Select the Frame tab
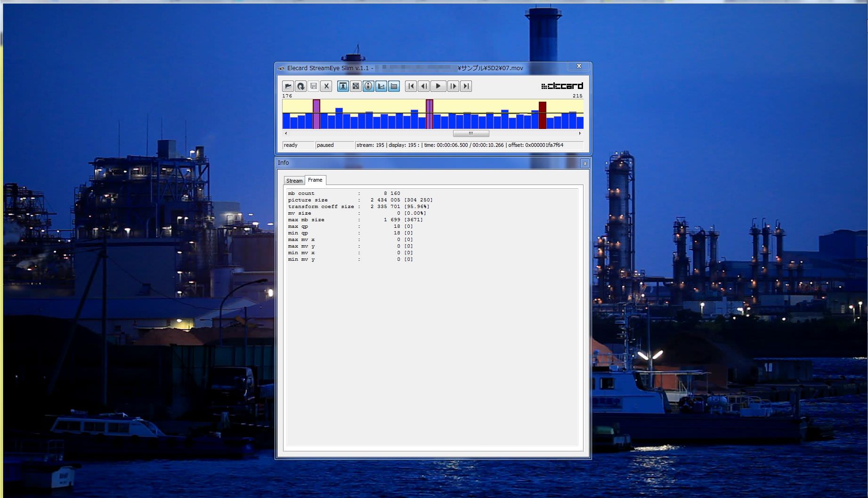 coord(315,180)
